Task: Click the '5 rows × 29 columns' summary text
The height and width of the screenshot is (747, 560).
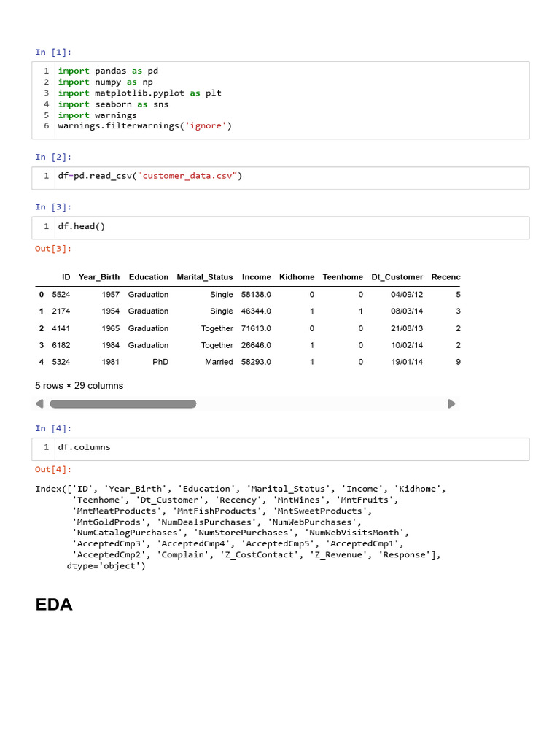Action: pos(79,385)
